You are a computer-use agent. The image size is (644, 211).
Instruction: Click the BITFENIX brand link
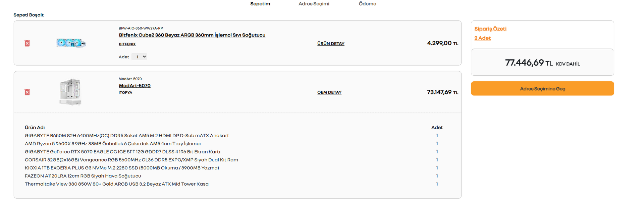127,44
